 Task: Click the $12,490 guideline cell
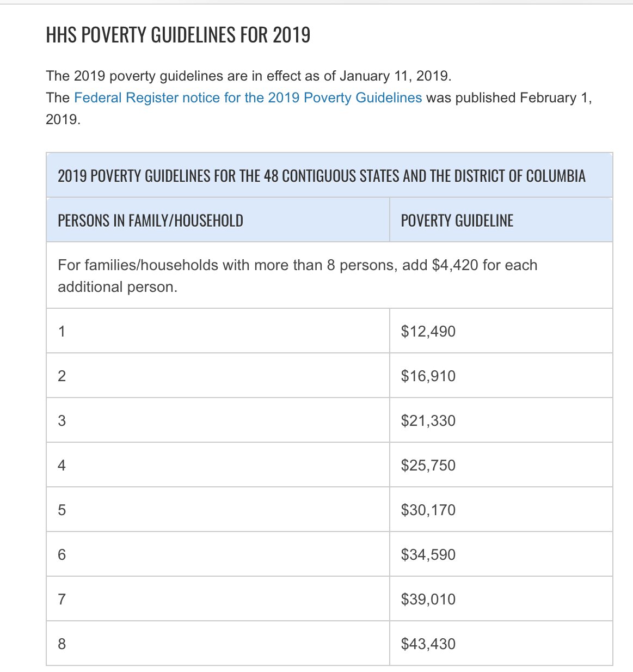pos(501,331)
